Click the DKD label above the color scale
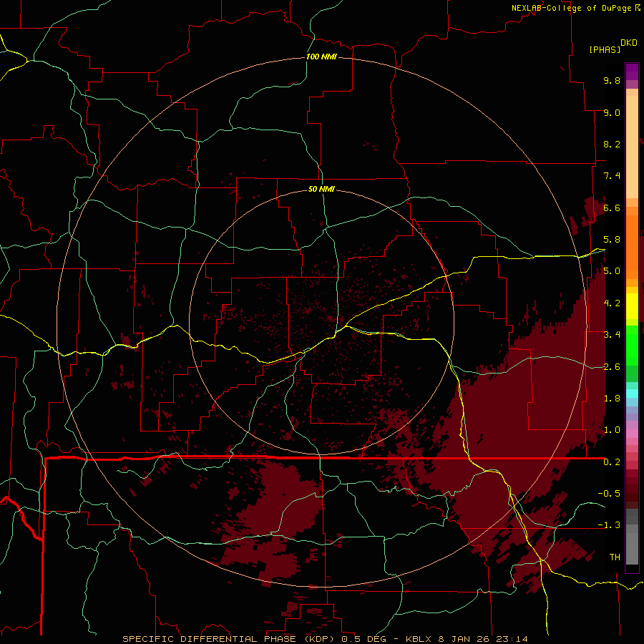This screenshot has height=644, width=644. [629, 43]
